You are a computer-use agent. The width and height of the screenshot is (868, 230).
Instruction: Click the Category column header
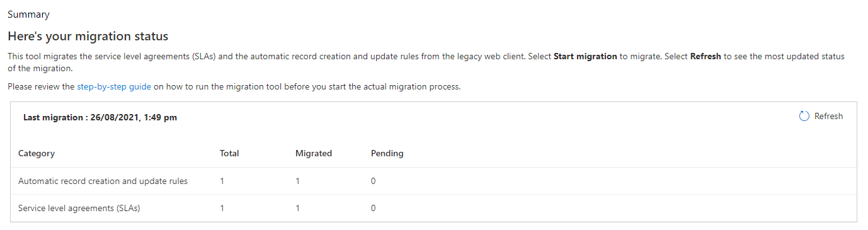[37, 153]
